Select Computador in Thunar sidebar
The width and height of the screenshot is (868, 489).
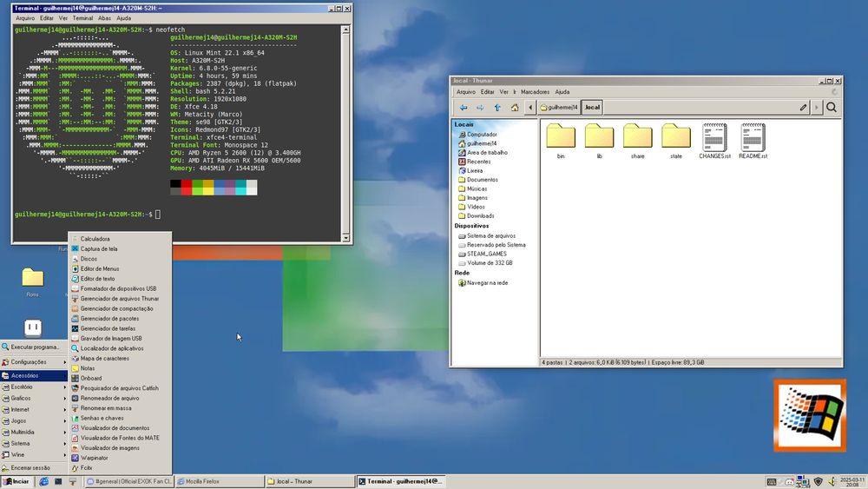pos(481,135)
